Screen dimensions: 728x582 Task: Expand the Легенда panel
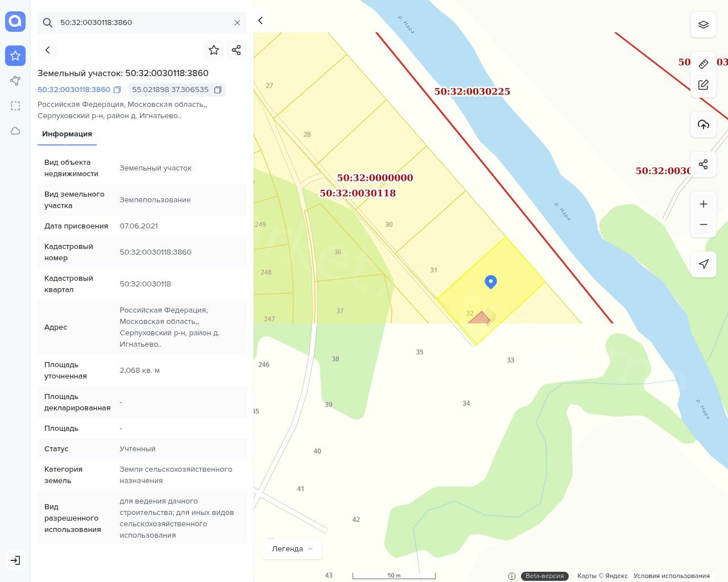coord(292,548)
